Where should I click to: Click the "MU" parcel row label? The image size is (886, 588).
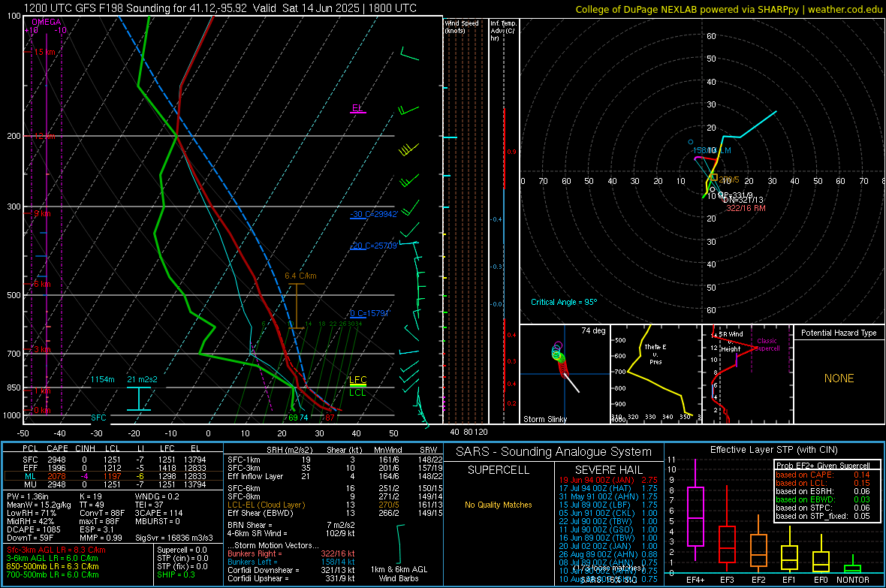pos(30,484)
